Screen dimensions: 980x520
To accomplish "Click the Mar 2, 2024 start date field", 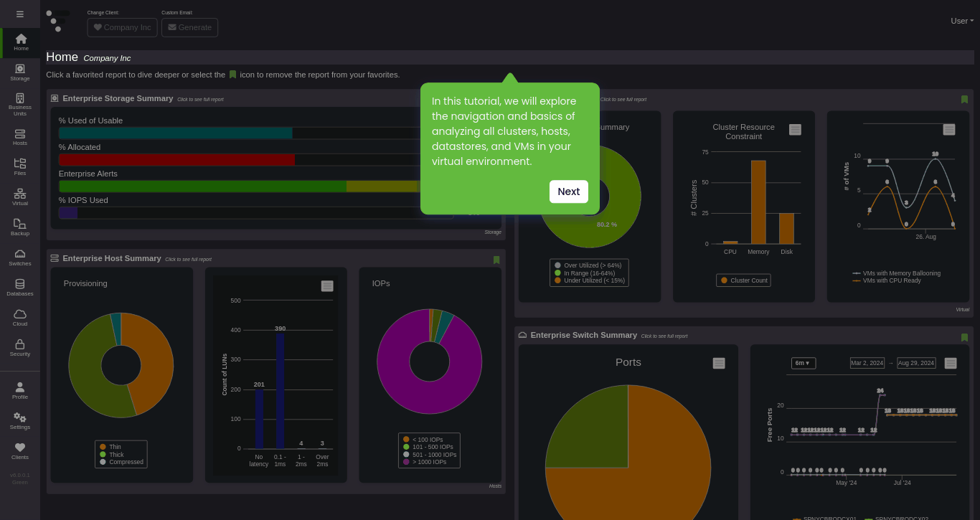I will pos(867,363).
